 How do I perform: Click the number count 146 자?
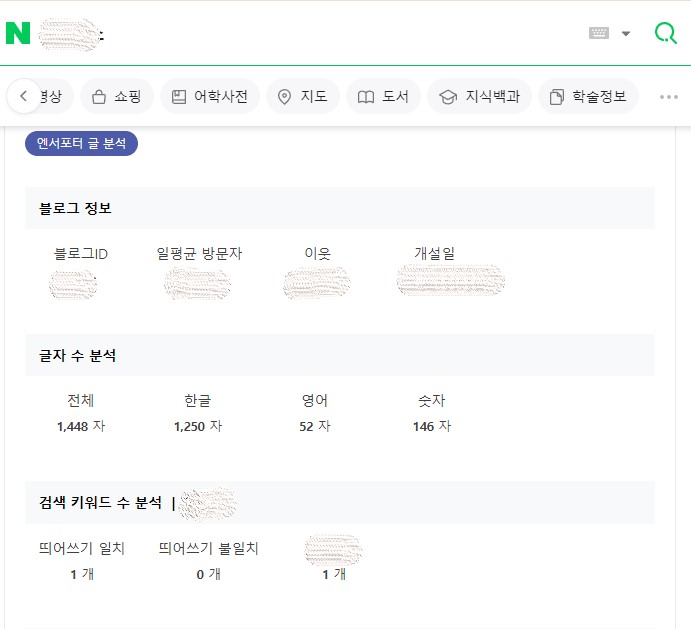432,426
